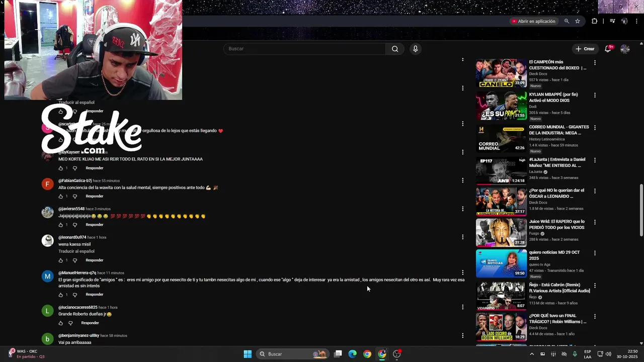This screenshot has height=362, width=644.
Task: Click the YouTube Buscar search field
Action: (304, 49)
